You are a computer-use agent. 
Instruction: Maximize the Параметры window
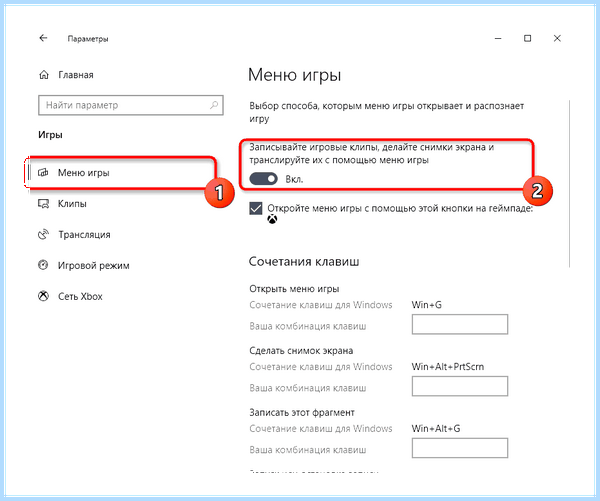point(527,38)
